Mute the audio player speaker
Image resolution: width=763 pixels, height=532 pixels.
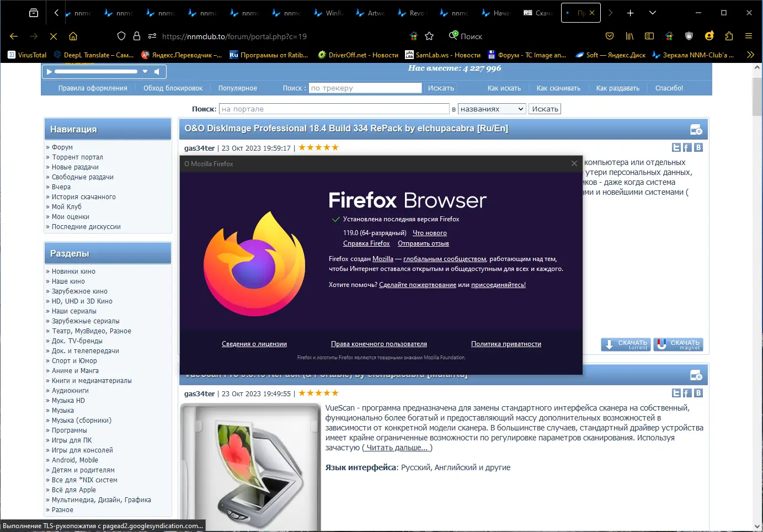157,72
